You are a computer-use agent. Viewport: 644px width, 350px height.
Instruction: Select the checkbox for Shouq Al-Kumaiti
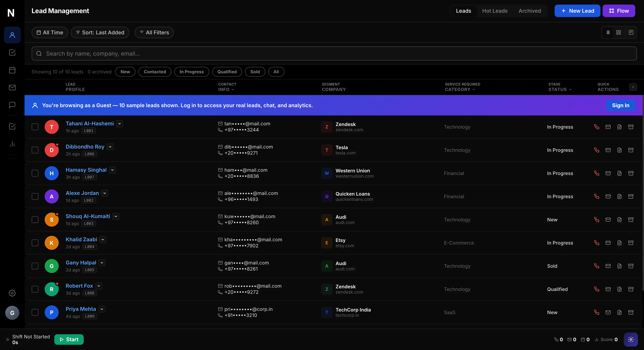coord(35,220)
